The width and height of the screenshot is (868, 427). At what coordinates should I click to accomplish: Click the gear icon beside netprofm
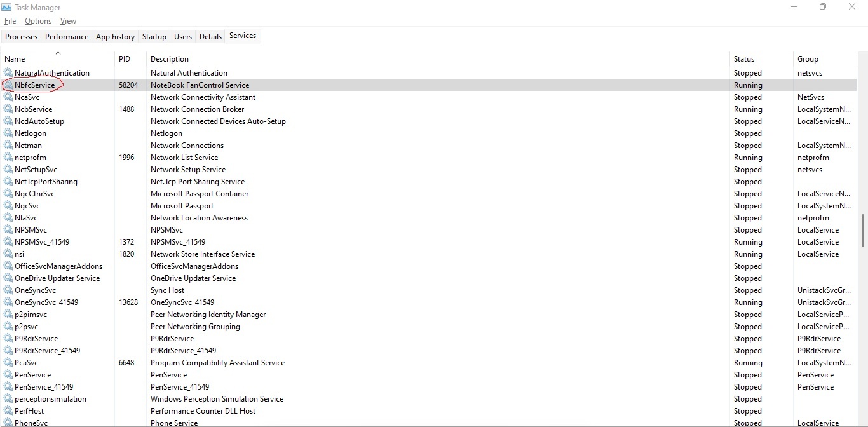tap(8, 157)
